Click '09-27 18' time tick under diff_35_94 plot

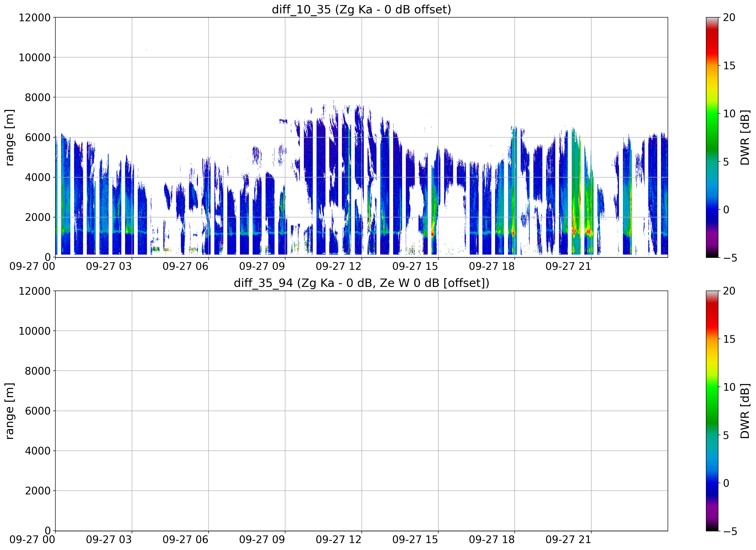(x=492, y=540)
